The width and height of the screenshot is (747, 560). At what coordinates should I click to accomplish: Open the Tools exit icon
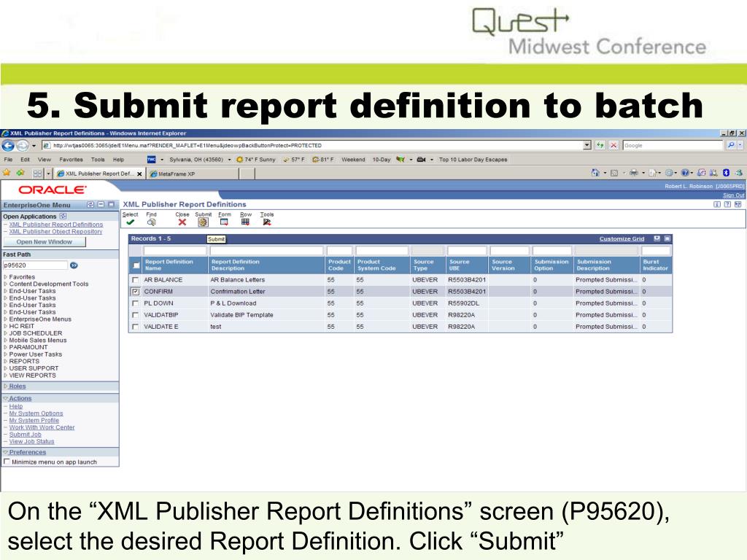click(267, 222)
